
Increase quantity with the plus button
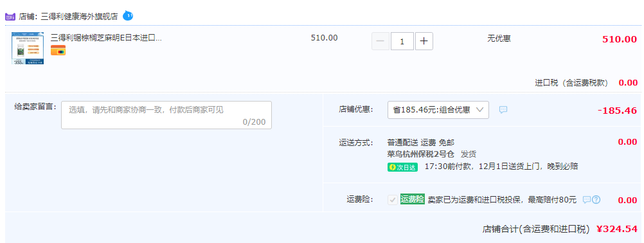pos(424,41)
